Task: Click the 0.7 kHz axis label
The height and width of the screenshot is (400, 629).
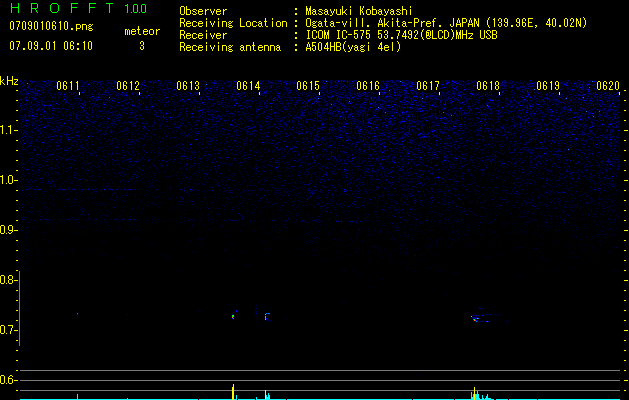Action: point(7,330)
